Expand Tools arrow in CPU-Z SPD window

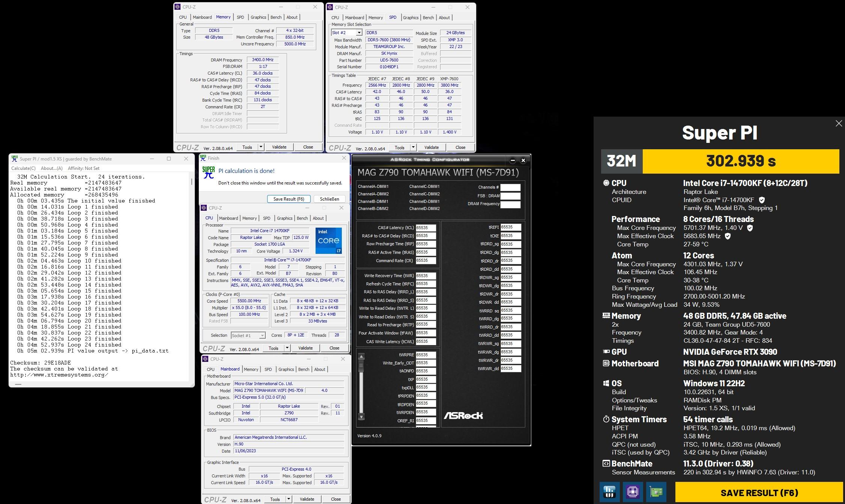click(413, 147)
